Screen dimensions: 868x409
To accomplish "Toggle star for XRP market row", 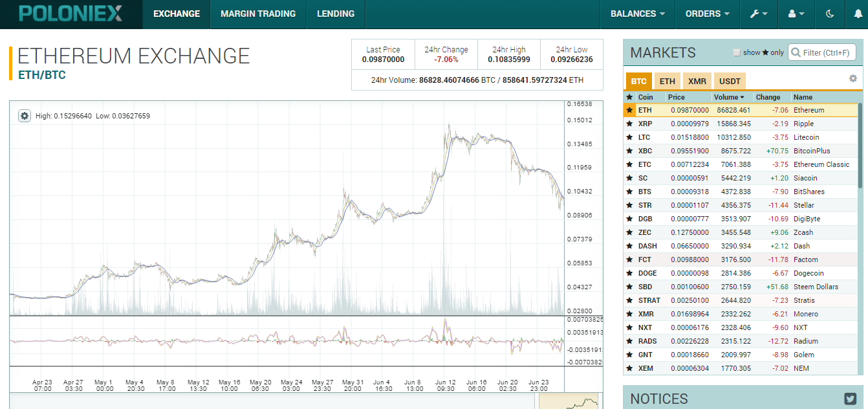I will 629,124.
